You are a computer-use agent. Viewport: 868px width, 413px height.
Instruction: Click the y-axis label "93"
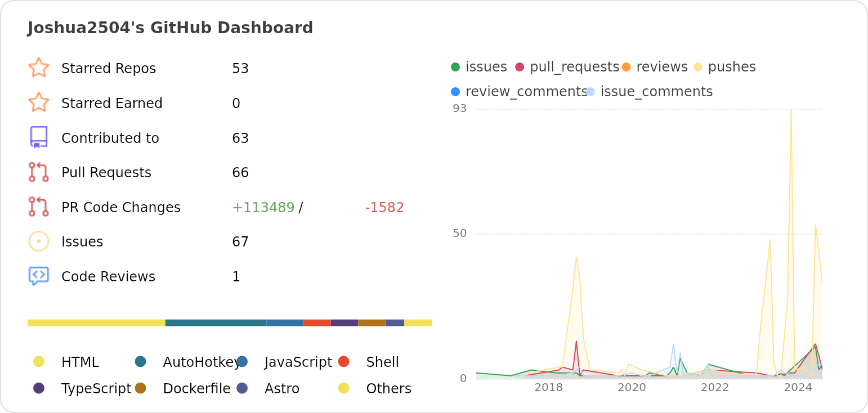tap(460, 109)
